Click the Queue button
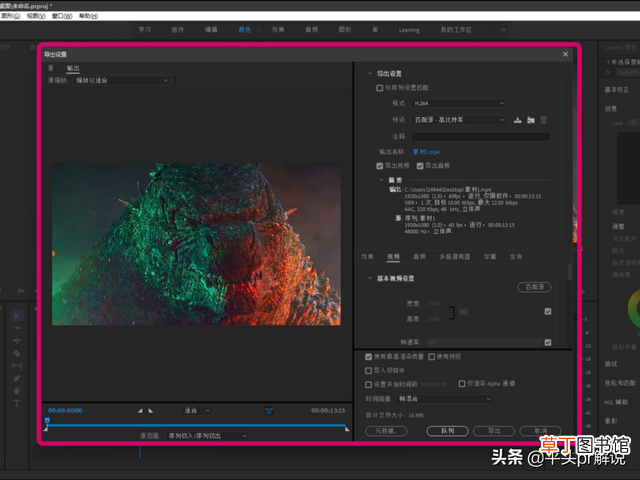This screenshot has height=480, width=640. click(447, 431)
